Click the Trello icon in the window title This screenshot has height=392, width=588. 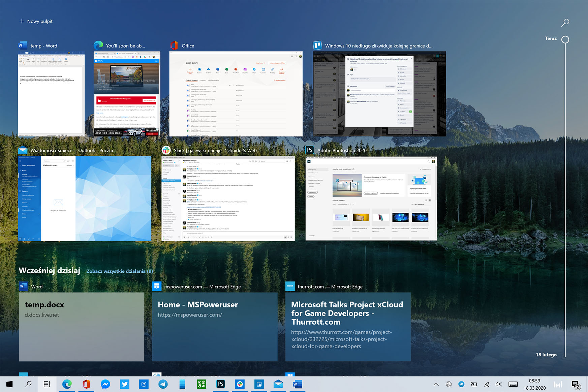(x=317, y=45)
